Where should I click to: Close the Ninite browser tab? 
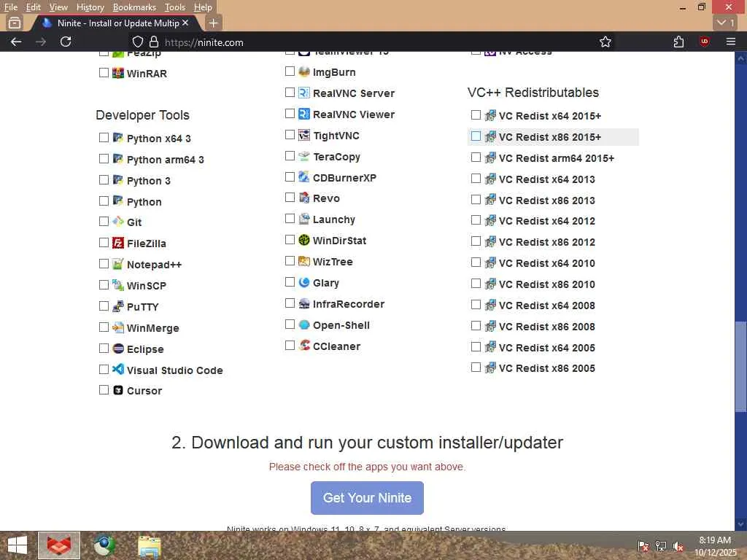[x=185, y=23]
